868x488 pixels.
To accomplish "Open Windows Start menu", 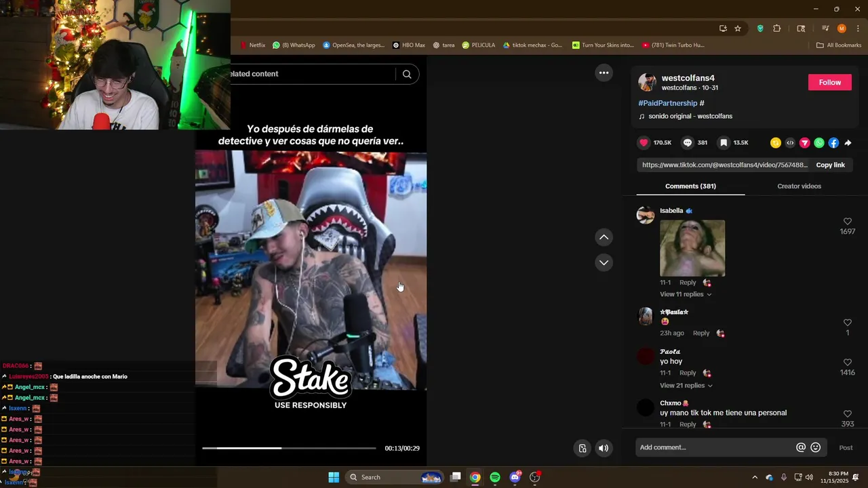I will pos(334,477).
